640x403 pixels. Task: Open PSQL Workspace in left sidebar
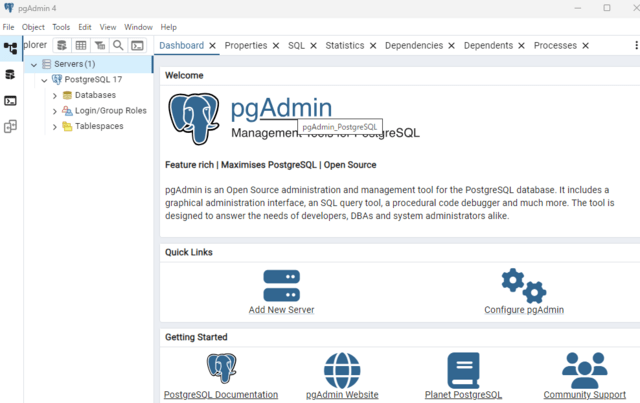point(11,100)
